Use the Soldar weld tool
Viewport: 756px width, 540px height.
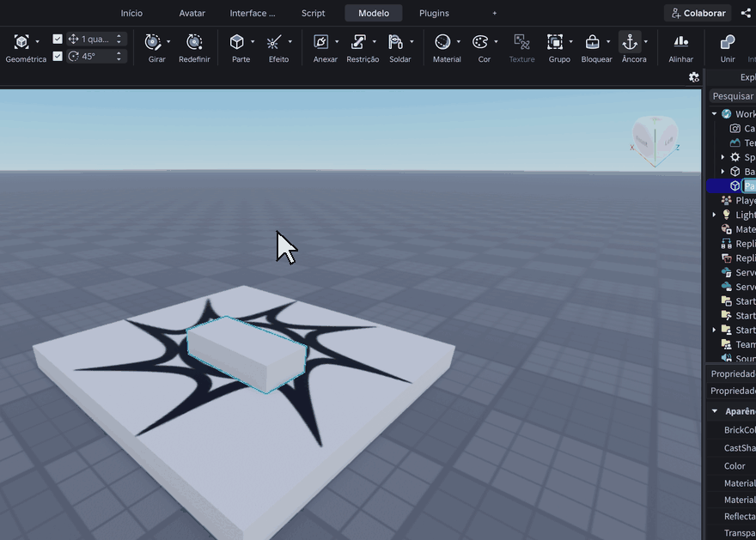coord(395,42)
